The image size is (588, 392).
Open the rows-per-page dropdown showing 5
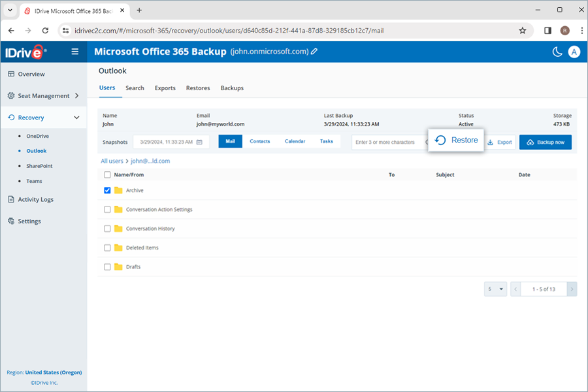point(496,289)
